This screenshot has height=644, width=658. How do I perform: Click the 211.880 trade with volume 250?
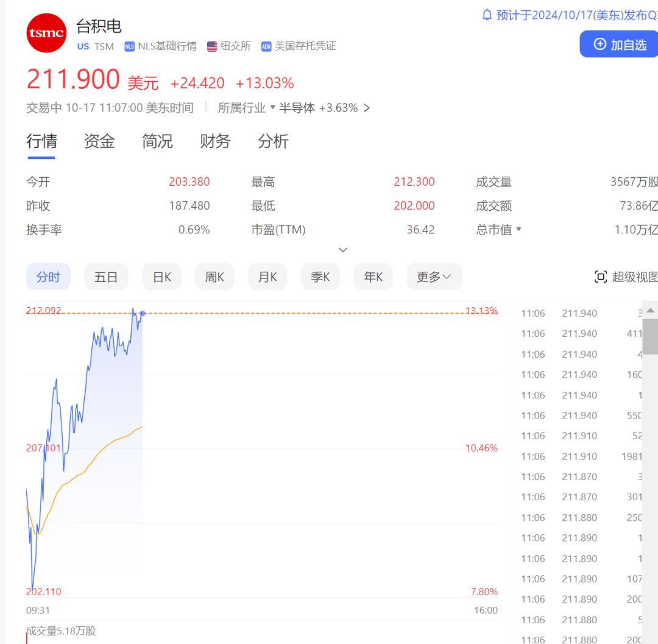581,518
